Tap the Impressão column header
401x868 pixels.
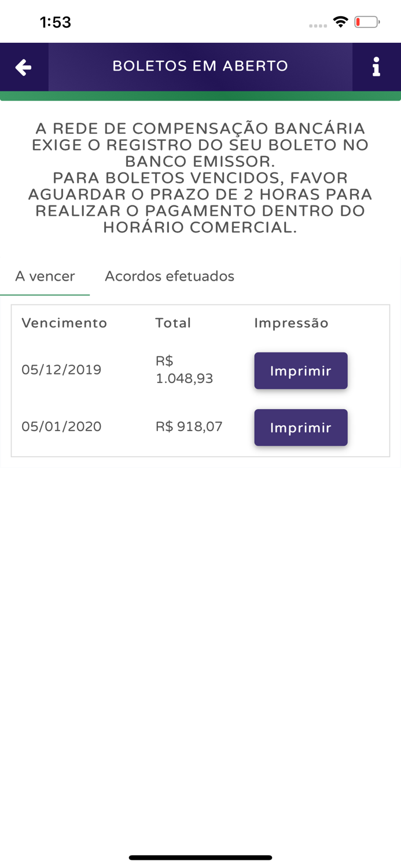(292, 322)
